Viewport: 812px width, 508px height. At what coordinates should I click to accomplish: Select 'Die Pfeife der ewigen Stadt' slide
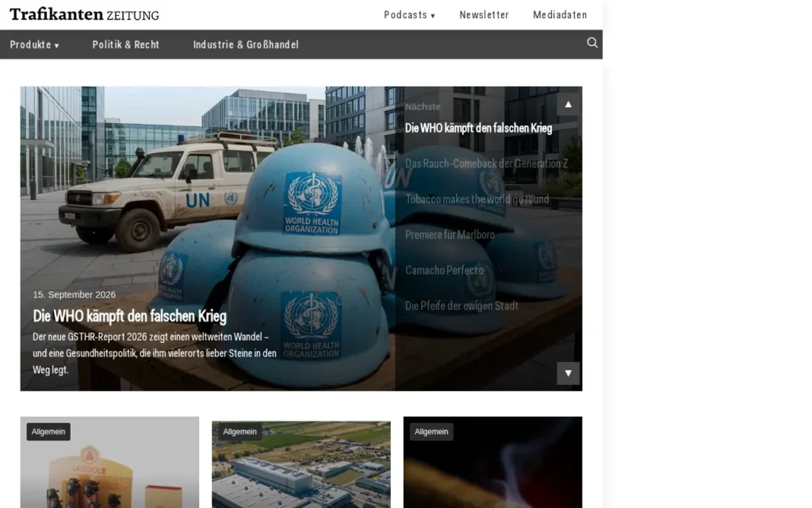pyautogui.click(x=462, y=306)
